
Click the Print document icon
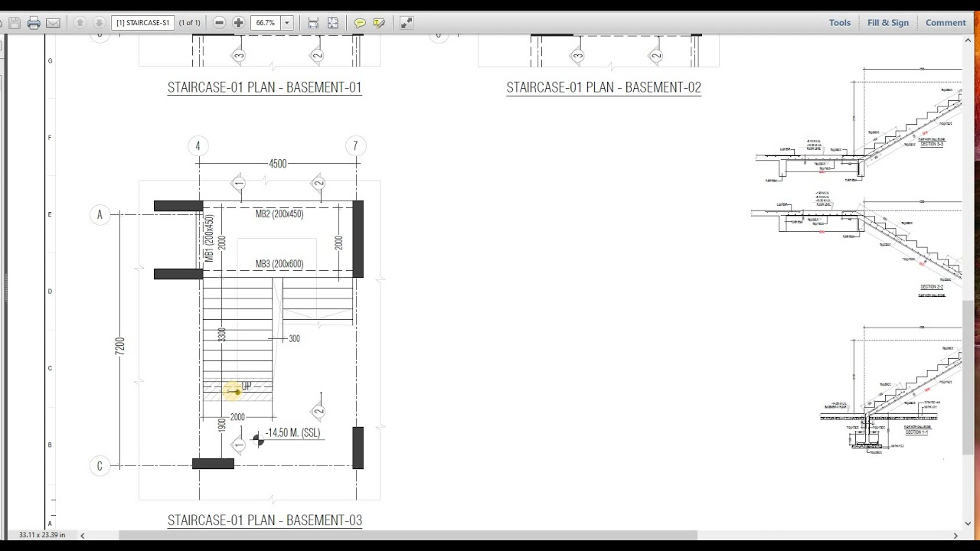[x=34, y=23]
